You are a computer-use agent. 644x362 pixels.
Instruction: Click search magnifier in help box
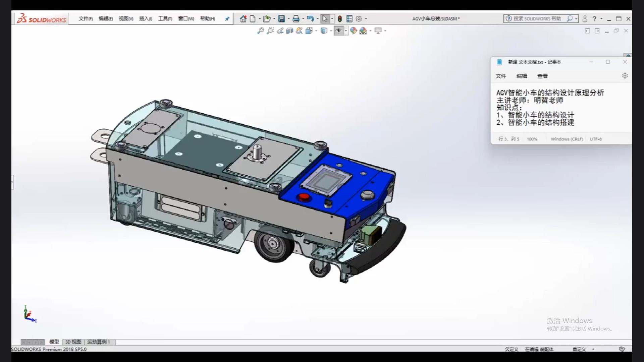[x=570, y=19]
